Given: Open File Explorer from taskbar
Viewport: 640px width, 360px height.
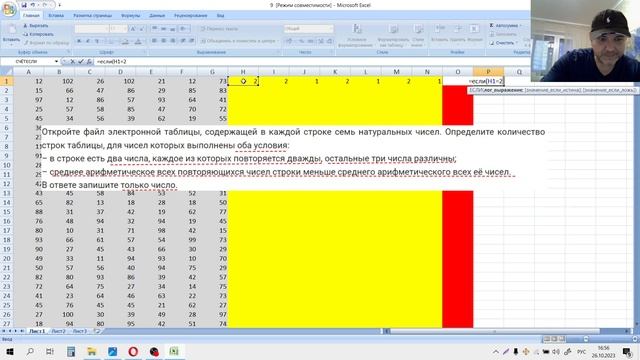Looking at the screenshot, I should point(92,351).
